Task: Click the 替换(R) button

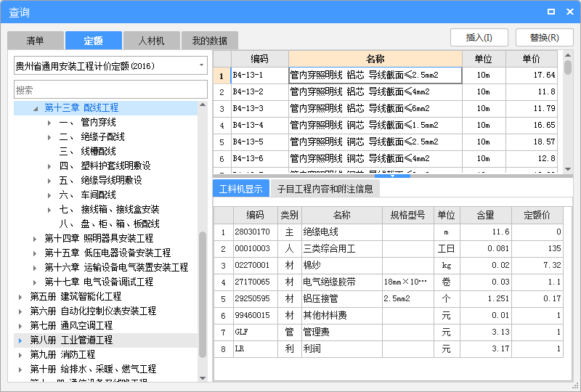Action: coord(544,38)
